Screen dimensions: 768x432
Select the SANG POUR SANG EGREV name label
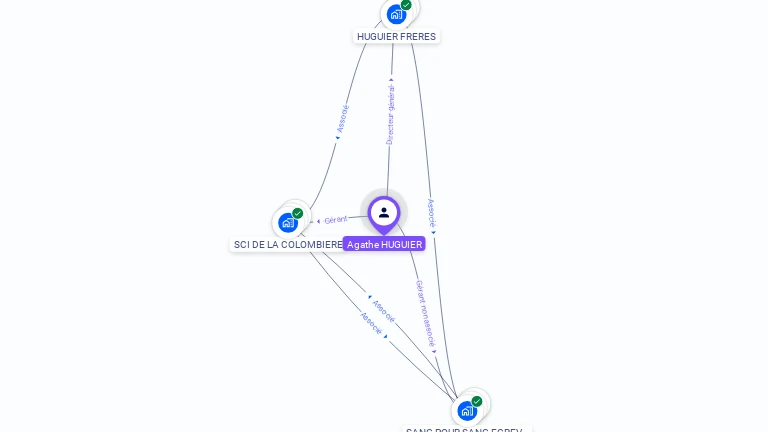click(x=464, y=430)
